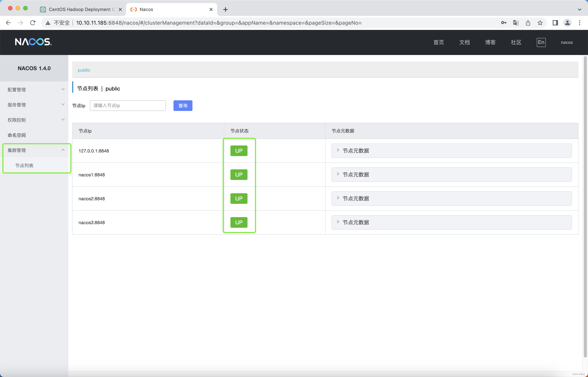Click UP status of nacos1:8848

click(x=239, y=175)
